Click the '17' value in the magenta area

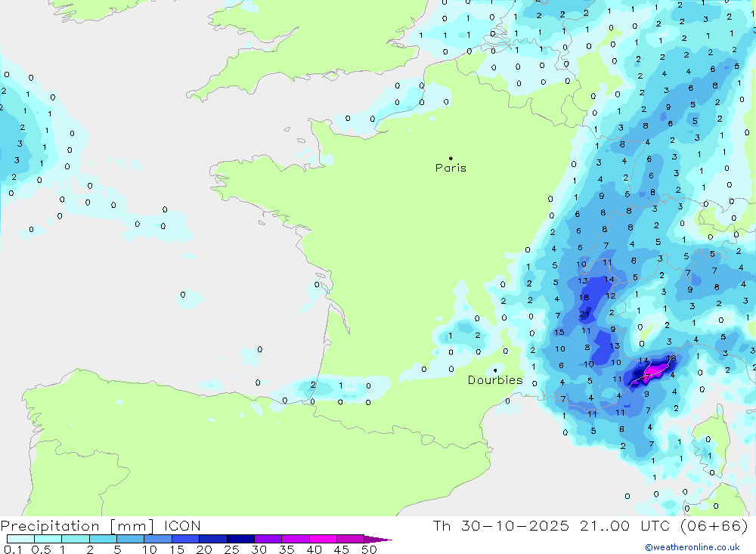tap(646, 378)
